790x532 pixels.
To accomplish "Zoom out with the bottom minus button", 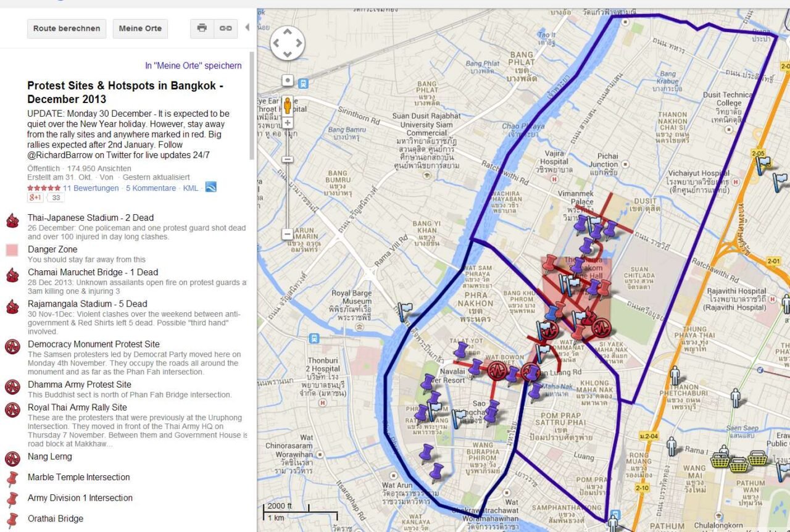I will click(x=288, y=234).
